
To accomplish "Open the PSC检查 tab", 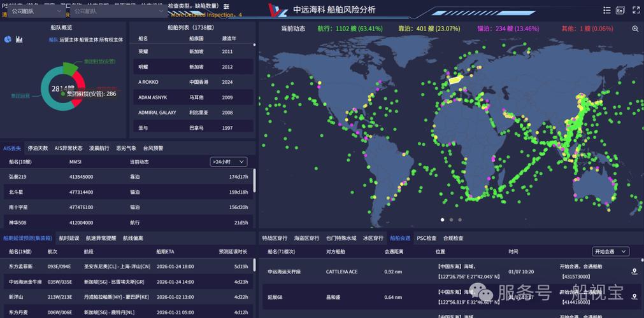I will 427,238.
